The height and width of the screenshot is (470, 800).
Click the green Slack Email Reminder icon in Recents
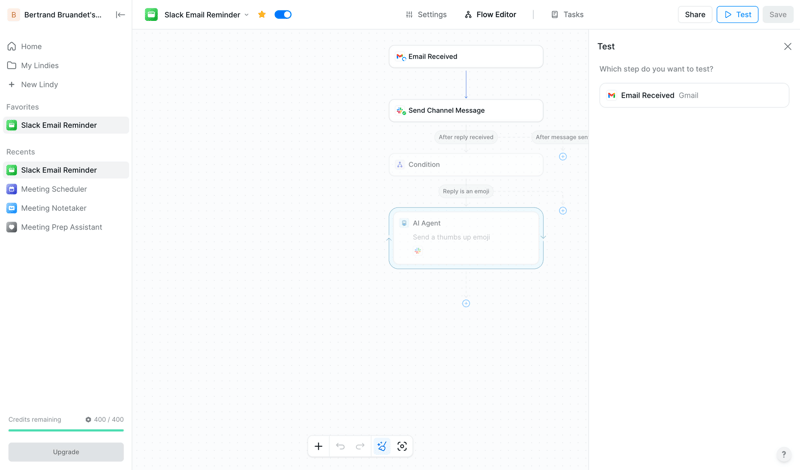pyautogui.click(x=12, y=170)
